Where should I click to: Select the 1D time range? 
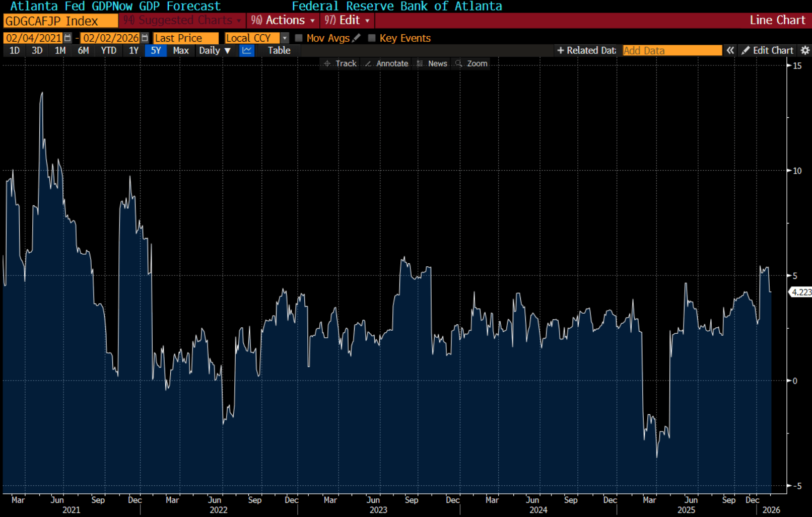pyautogui.click(x=15, y=50)
